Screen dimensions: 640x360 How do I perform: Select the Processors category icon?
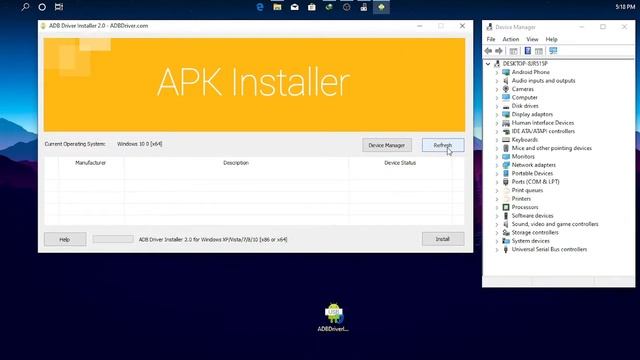pos(506,207)
